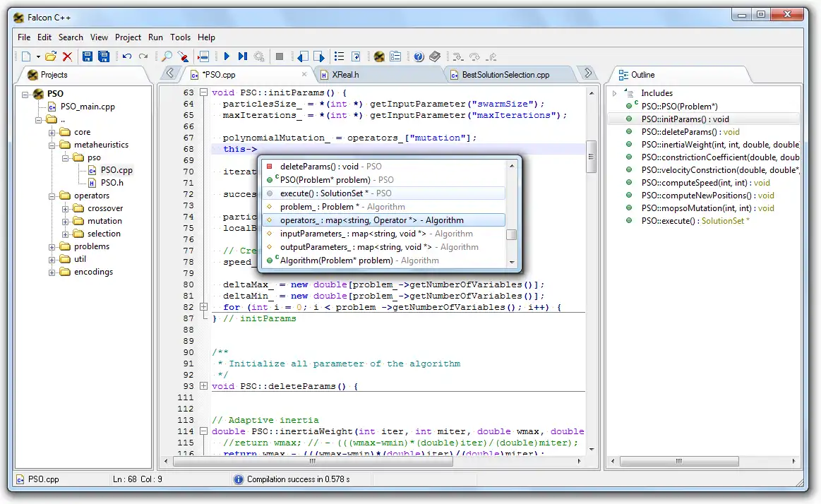The image size is (821, 504).
Task: Expand the Includes node in Outline
Action: point(614,93)
